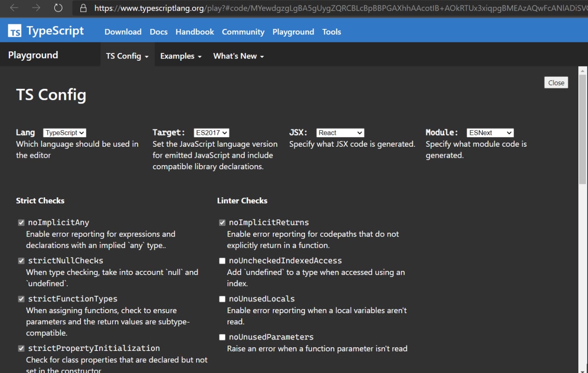Open the Docs nav item
The width and height of the screenshot is (588, 373).
pos(158,32)
